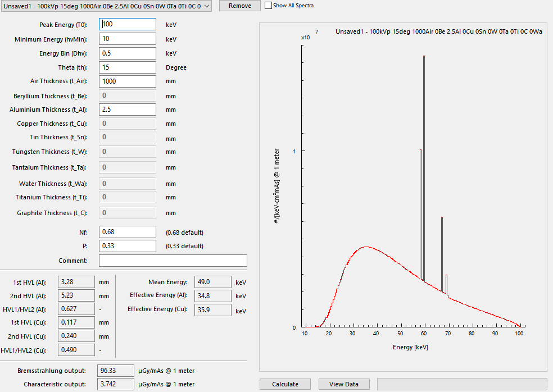Select the Mean Energy display field

click(212, 281)
